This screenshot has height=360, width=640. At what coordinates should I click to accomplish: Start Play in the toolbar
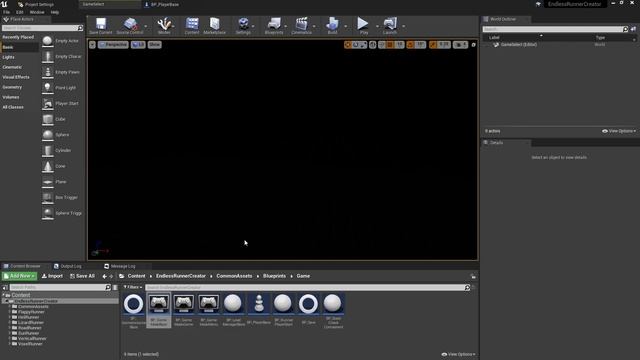[363, 26]
